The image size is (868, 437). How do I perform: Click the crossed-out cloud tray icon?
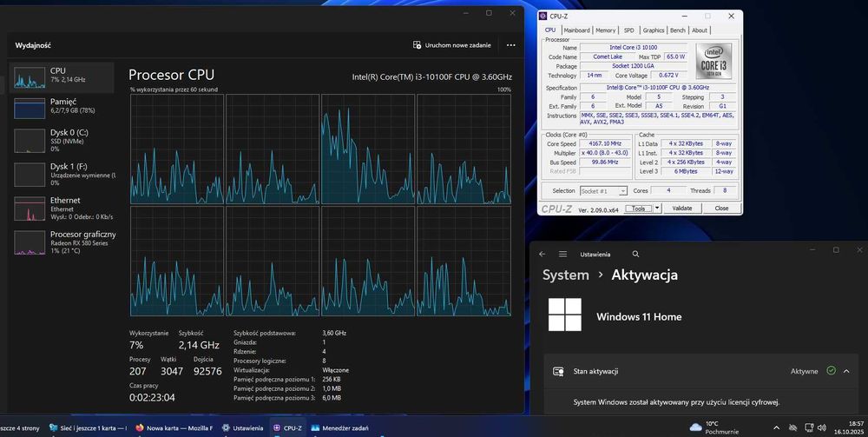792,427
